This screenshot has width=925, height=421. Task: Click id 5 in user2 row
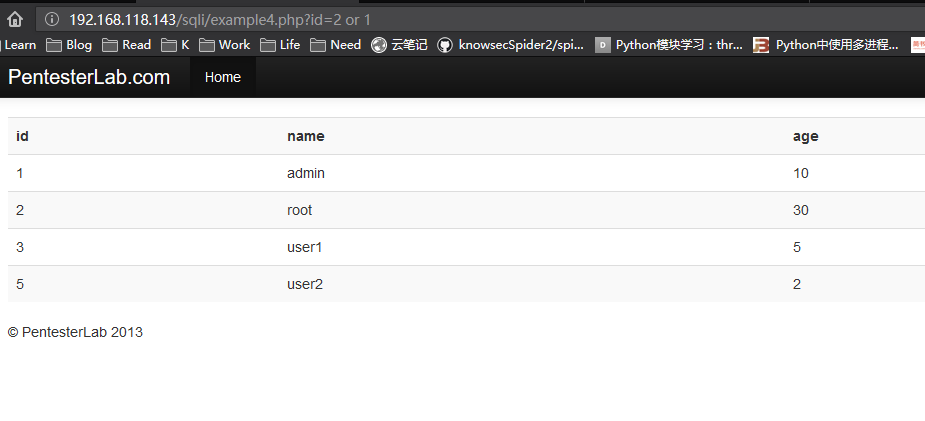tap(20, 284)
